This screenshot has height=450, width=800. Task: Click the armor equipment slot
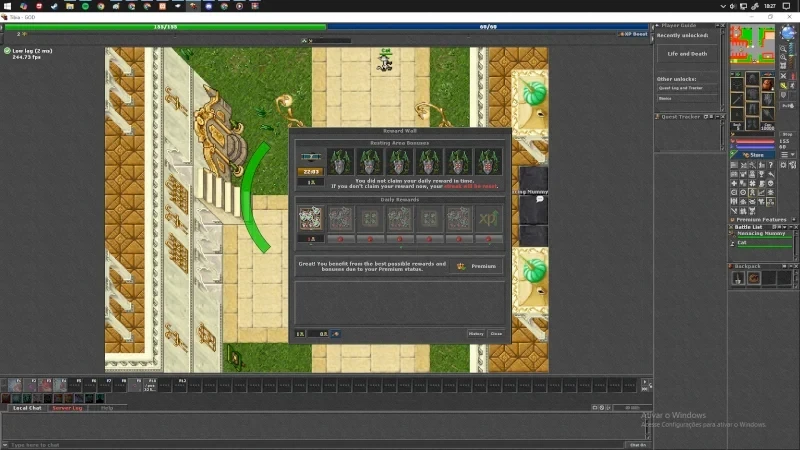point(753,93)
